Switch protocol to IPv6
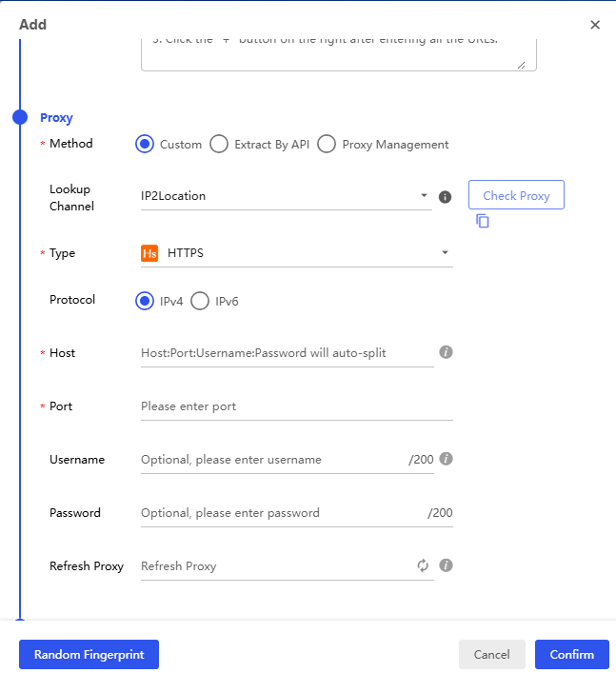 tap(200, 302)
